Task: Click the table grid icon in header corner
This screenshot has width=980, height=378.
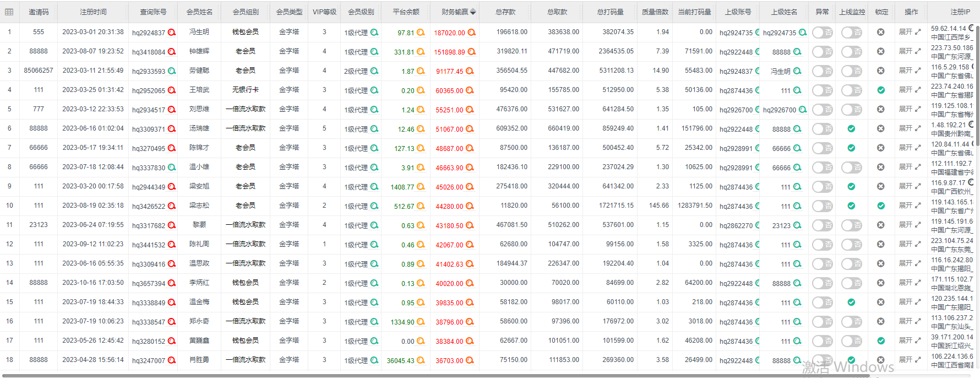Action: coord(9,12)
